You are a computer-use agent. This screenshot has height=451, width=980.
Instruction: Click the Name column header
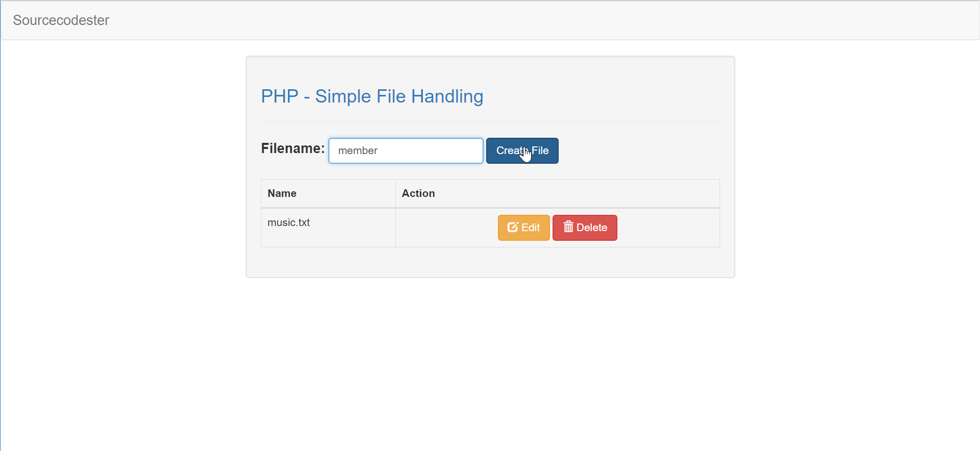pyautogui.click(x=282, y=193)
